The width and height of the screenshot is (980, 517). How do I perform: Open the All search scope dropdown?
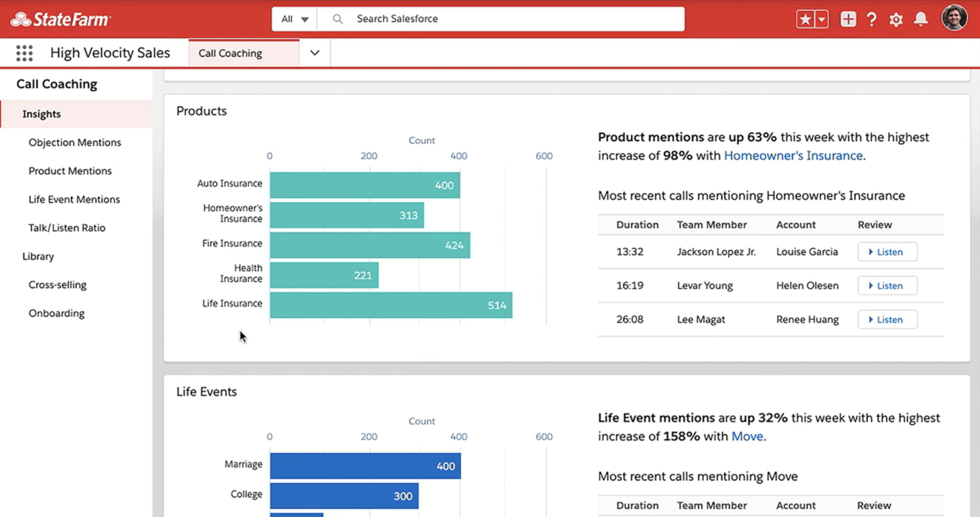pyautogui.click(x=294, y=19)
